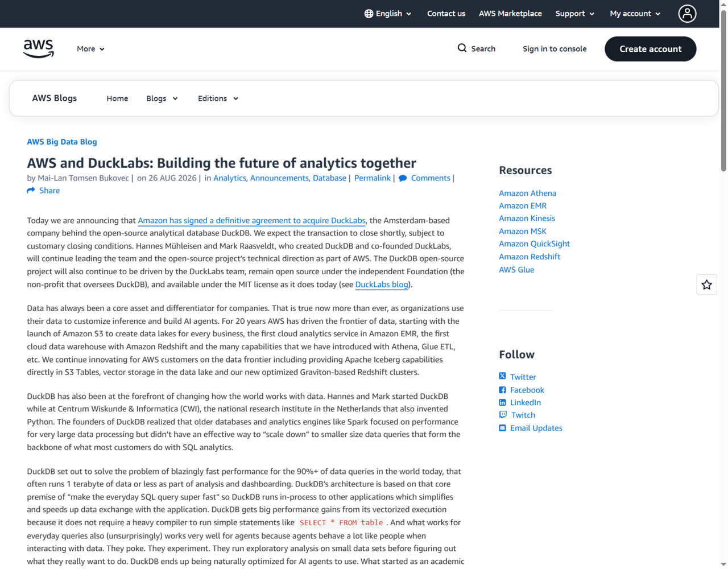Expand the Support menu
This screenshot has width=728, height=569.
pos(575,14)
